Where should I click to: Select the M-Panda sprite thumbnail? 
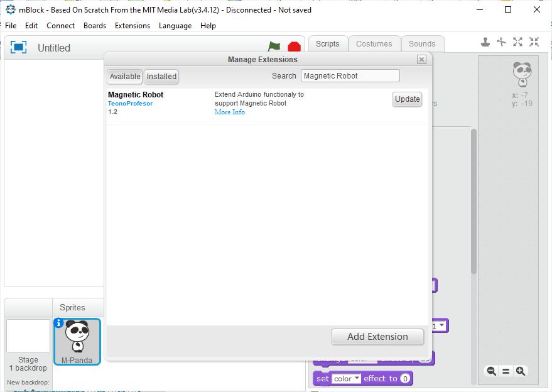[x=77, y=341]
